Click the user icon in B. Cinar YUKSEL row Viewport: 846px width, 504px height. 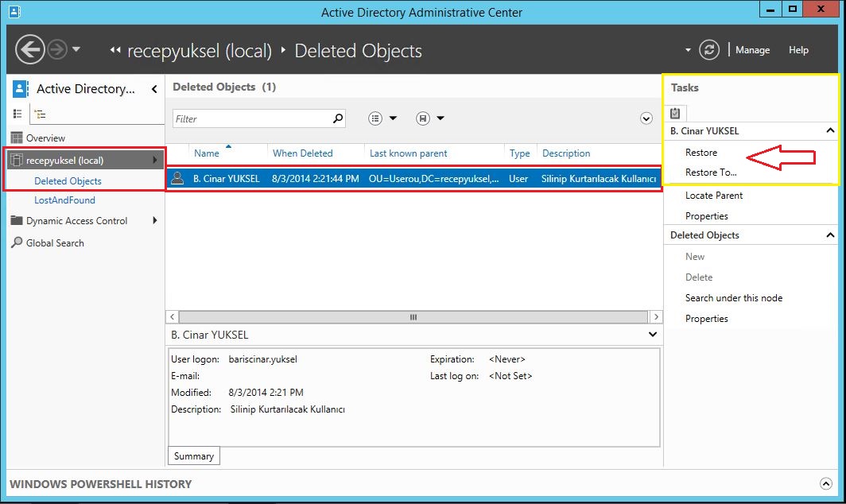click(177, 178)
